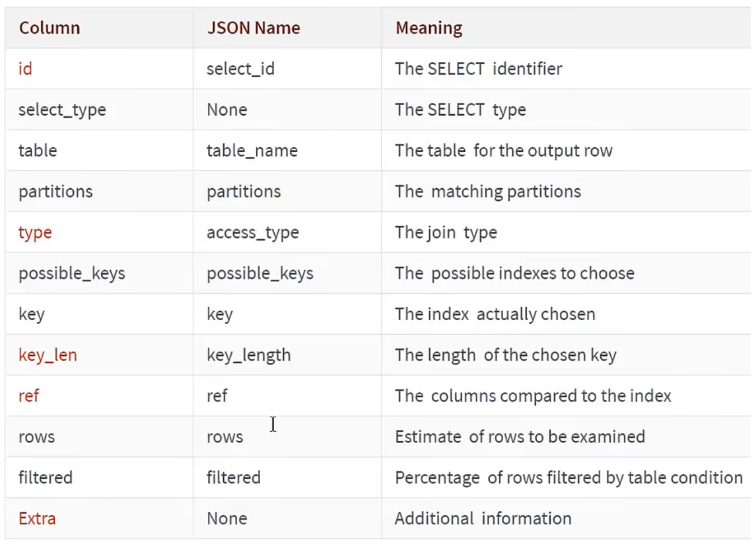The width and height of the screenshot is (756, 546).
Task: Click 'Estimate of rows to be examined' cell
Action: point(520,437)
